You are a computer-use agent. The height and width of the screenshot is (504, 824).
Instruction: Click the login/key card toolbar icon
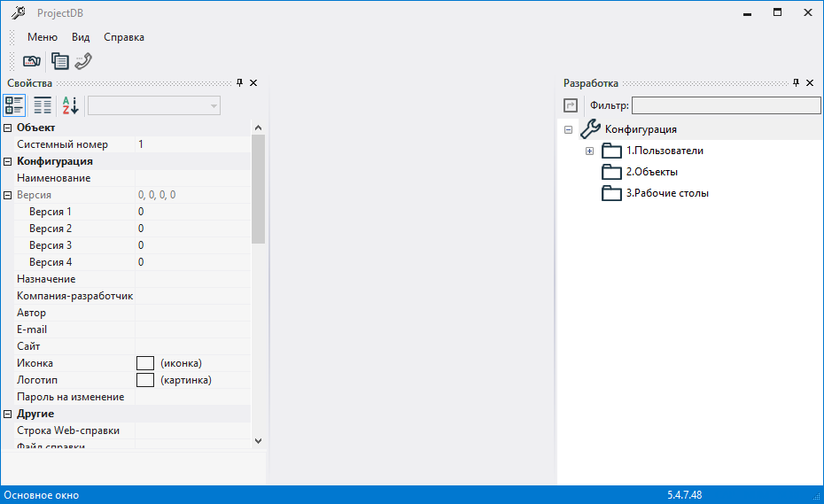[x=32, y=61]
